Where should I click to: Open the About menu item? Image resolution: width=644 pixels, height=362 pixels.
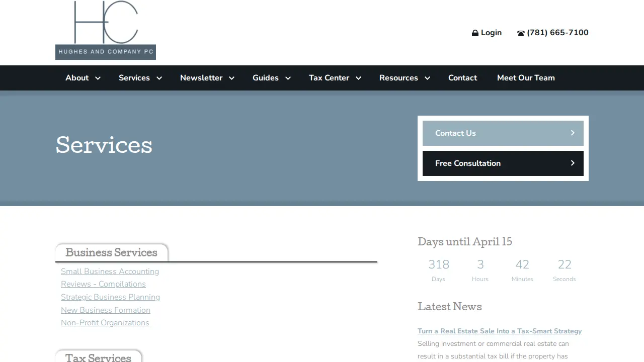pos(77,77)
